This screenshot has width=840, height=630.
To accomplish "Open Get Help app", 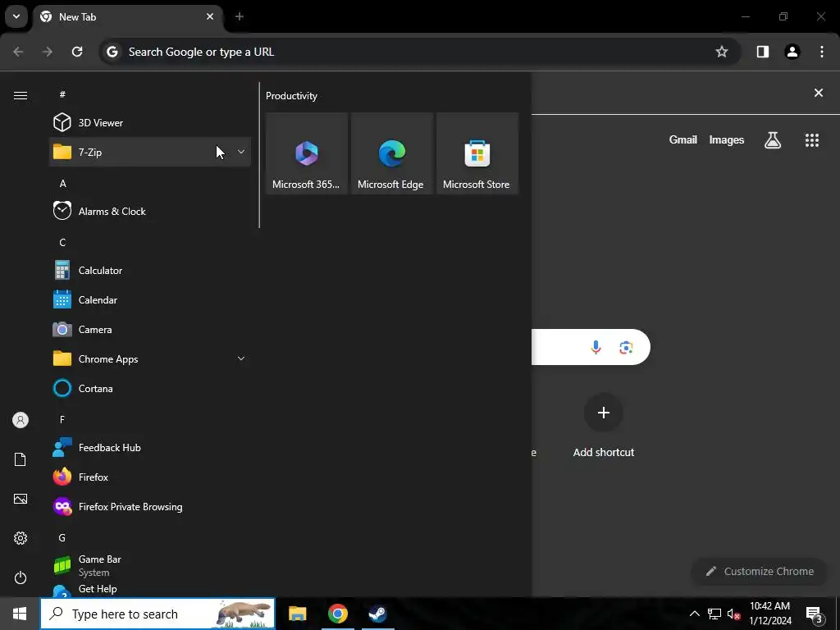I will click(150, 589).
